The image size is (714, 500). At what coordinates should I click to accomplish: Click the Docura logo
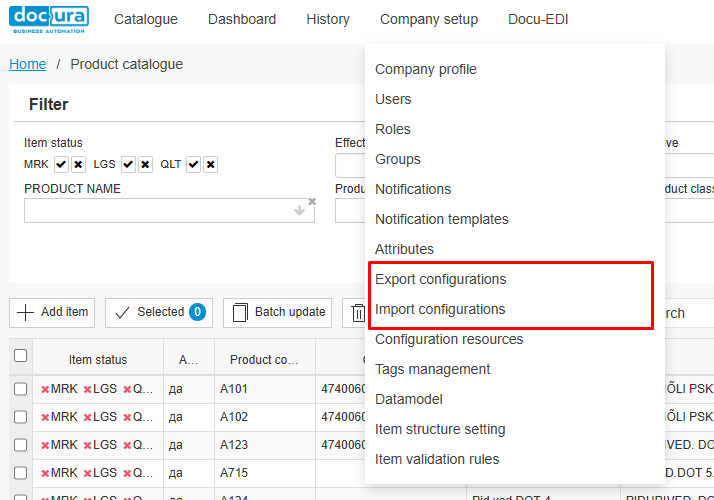tap(50, 19)
